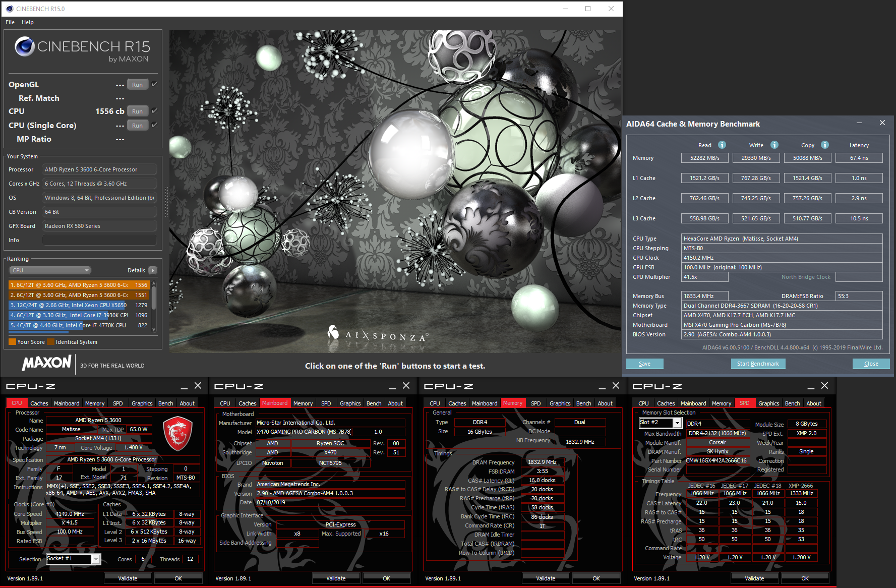The image size is (896, 588).
Task: Open the Socket #1 selection dropdown
Action: point(95,559)
